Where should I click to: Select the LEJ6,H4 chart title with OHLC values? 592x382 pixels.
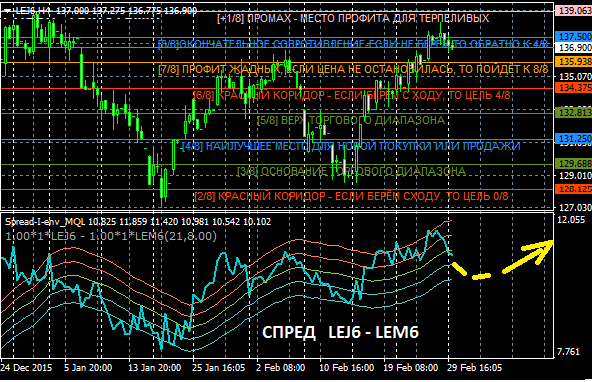[106, 11]
